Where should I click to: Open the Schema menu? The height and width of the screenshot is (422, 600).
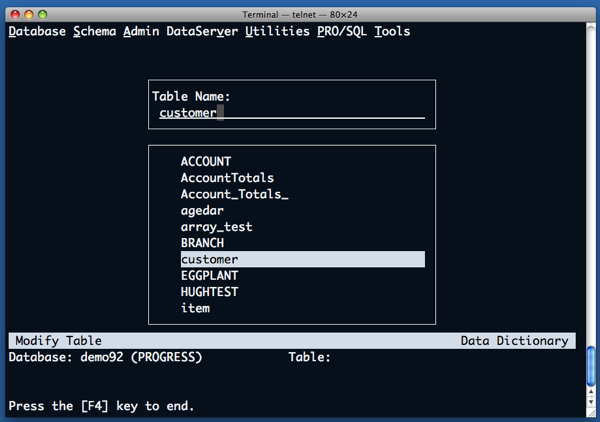tap(94, 31)
